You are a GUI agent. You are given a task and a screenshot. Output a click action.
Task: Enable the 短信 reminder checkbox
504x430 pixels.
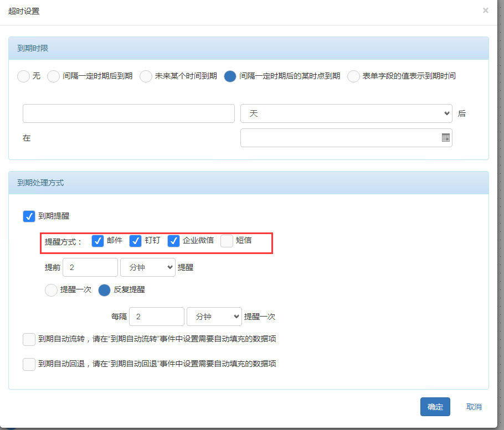click(227, 241)
